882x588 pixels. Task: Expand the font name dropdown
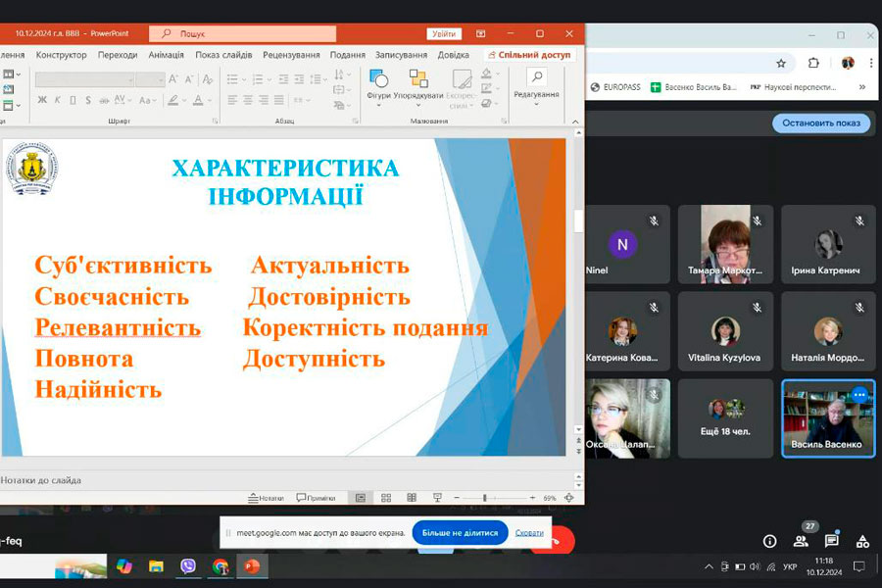tap(129, 79)
